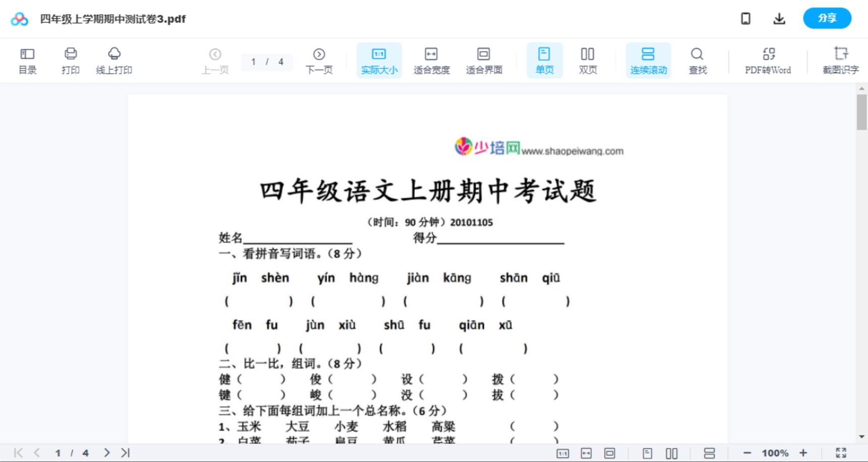Click the PDF转Word conversion icon
The image size is (868, 462).
click(768, 60)
